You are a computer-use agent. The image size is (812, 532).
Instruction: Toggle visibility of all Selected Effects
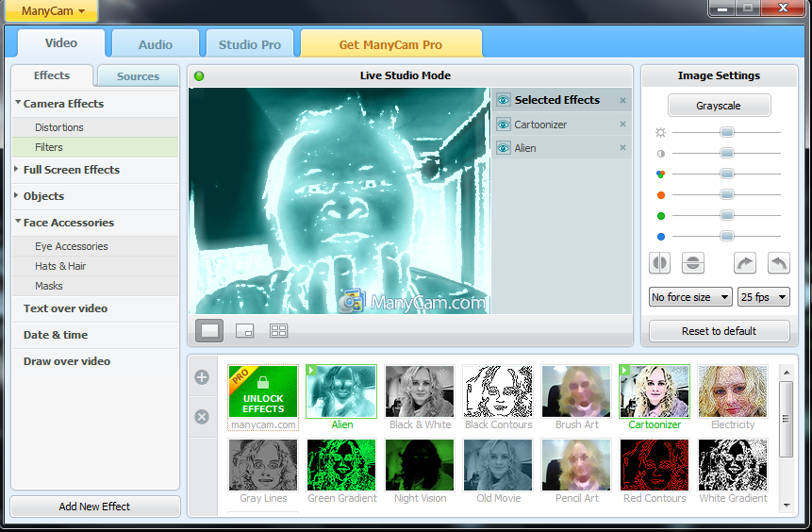[503, 100]
